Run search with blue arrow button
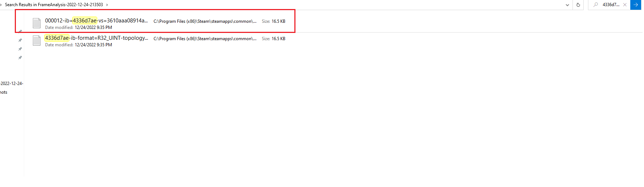Image resolution: width=644 pixels, height=187 pixels. click(x=636, y=5)
